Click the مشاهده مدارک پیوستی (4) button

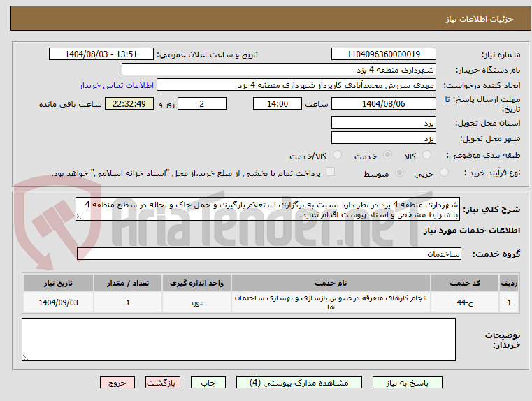(299, 382)
